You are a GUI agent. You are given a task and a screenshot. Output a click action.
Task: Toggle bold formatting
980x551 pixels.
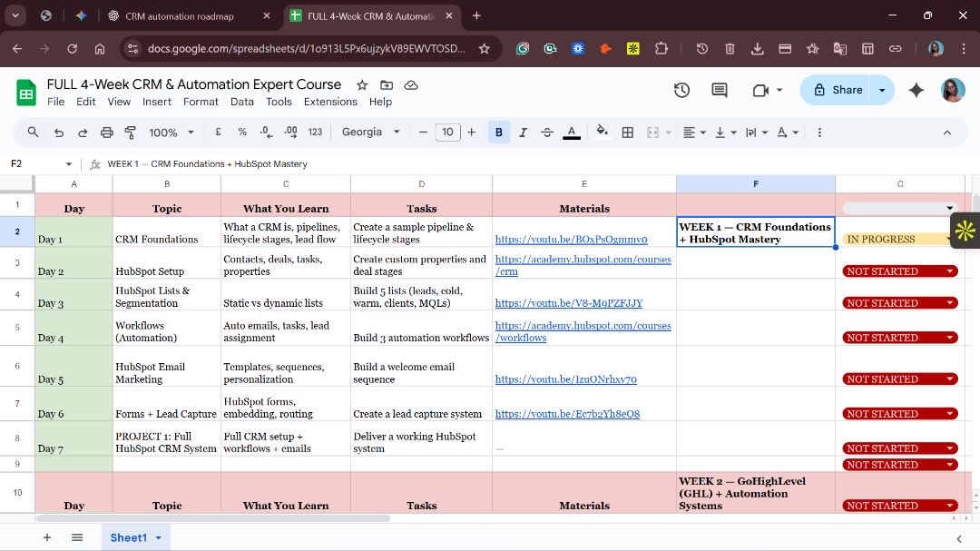click(x=498, y=132)
